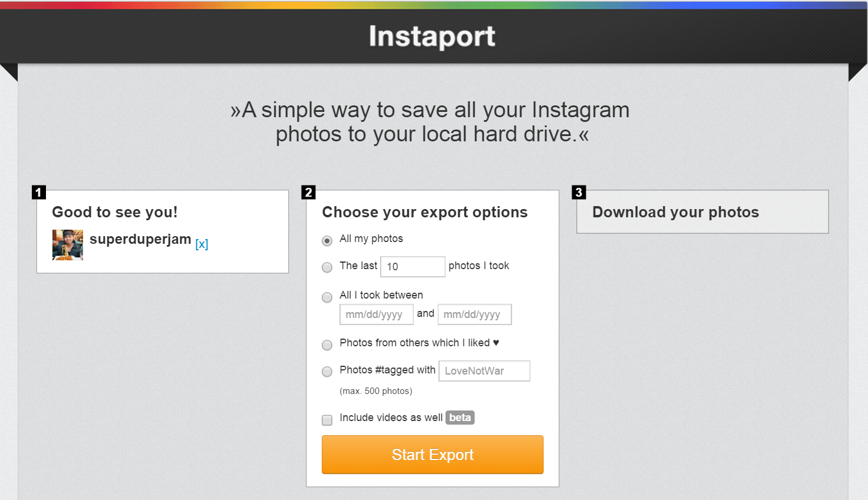Screen dimensions: 868x500
Task: Click the step 1 number badge
Action: (38, 192)
